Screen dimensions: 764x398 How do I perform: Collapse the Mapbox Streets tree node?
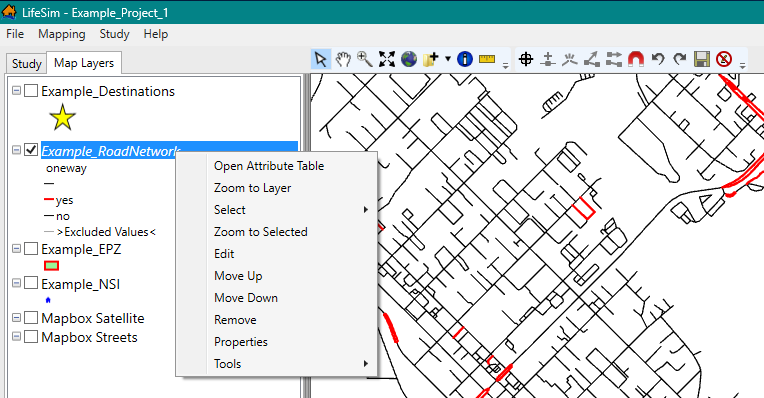pos(17,336)
